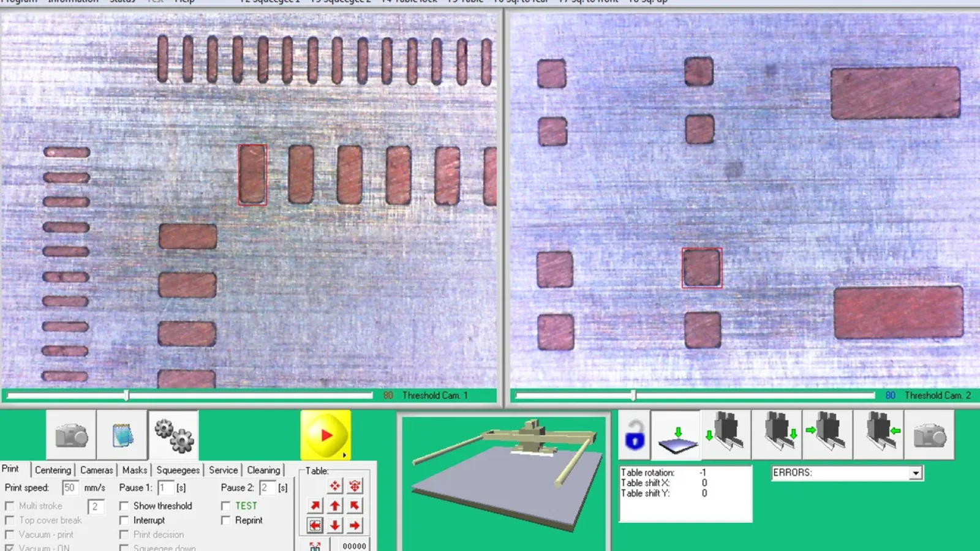Click the Table shift Y readout
Image resolution: width=980 pixels, height=551 pixels.
(664, 493)
